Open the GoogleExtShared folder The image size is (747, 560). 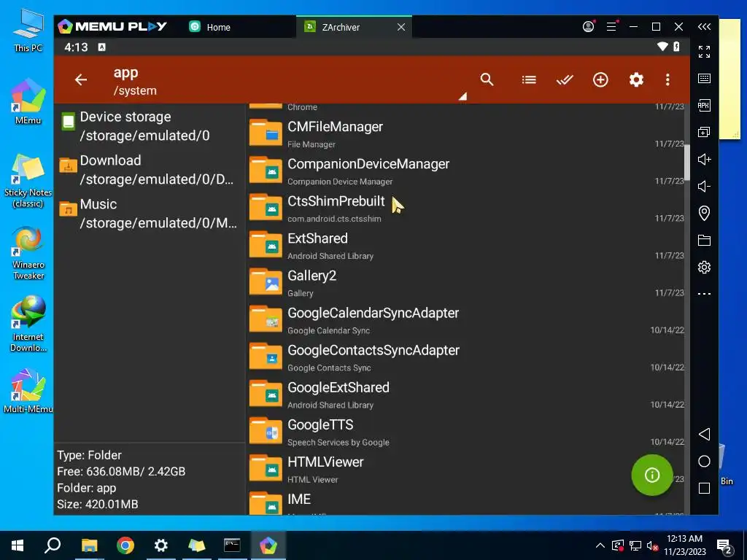(x=467, y=395)
